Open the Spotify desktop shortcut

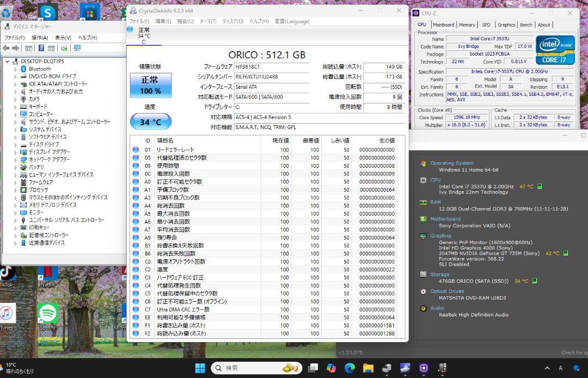47,317
